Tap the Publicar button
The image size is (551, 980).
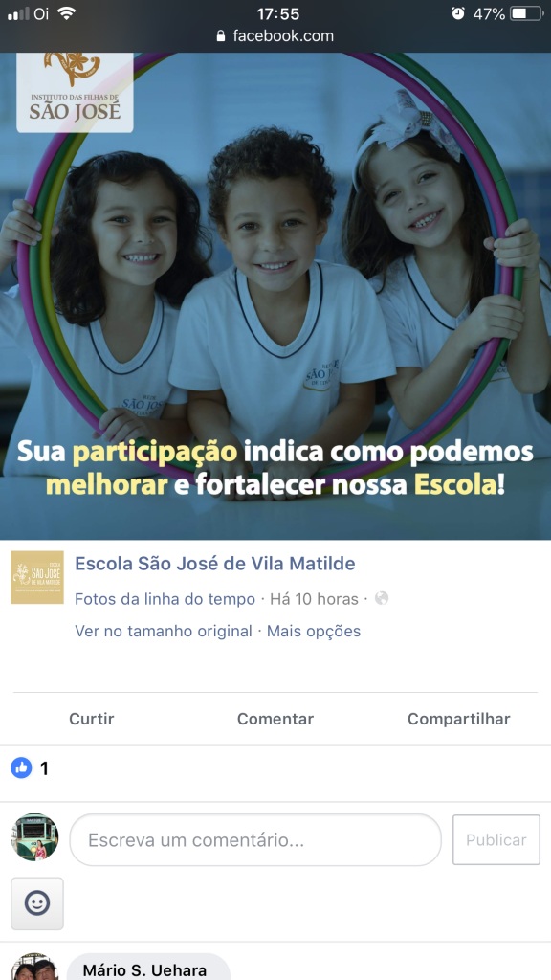pos(496,840)
